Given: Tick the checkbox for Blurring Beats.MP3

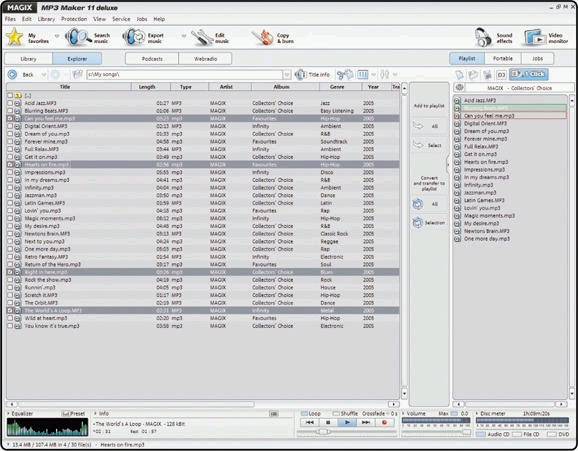Looking at the screenshot, I should pos(10,111).
